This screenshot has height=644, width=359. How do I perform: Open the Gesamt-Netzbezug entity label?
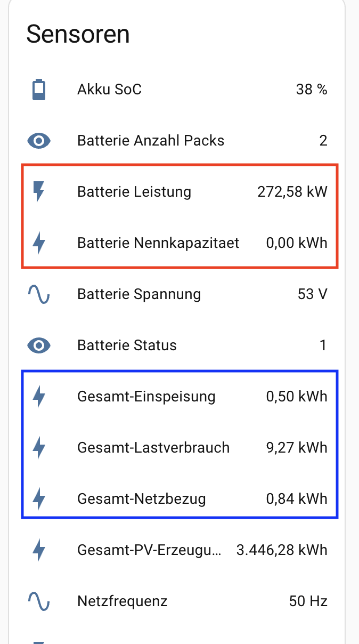[x=142, y=499]
